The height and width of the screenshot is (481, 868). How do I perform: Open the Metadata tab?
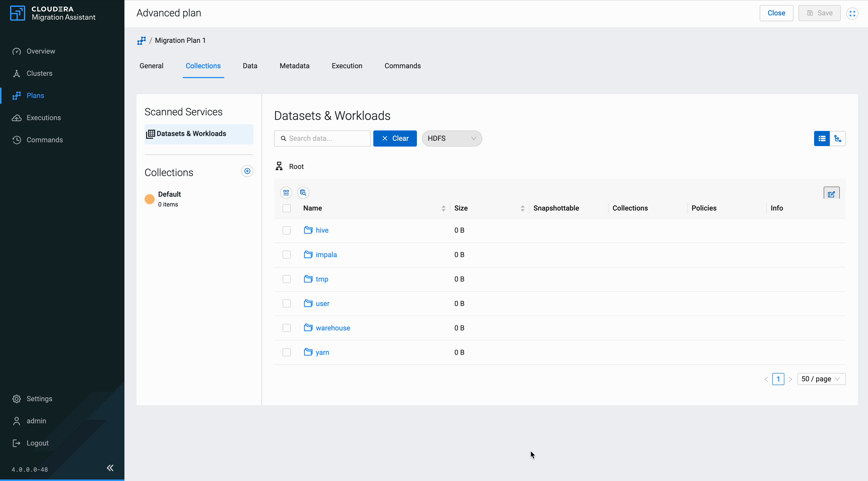(x=294, y=66)
